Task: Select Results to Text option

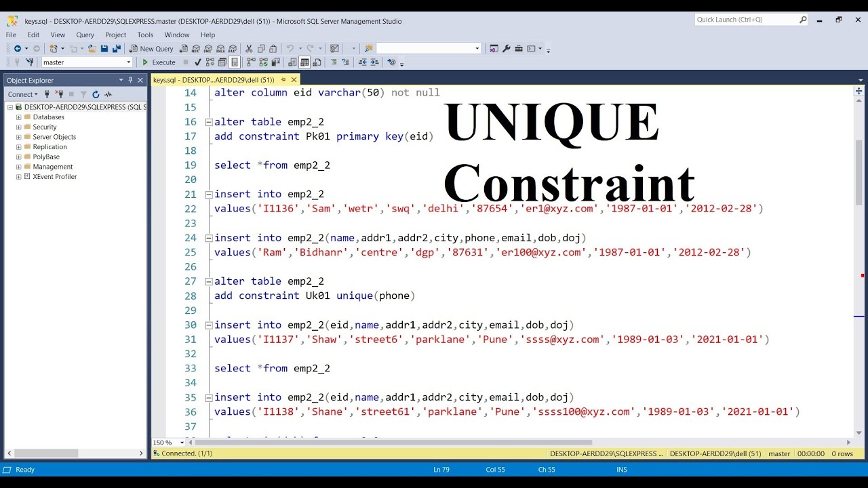Action: pos(292,62)
